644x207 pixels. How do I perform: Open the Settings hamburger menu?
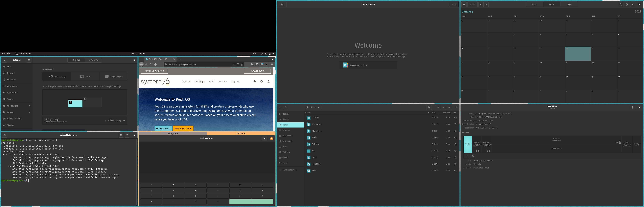click(29, 60)
